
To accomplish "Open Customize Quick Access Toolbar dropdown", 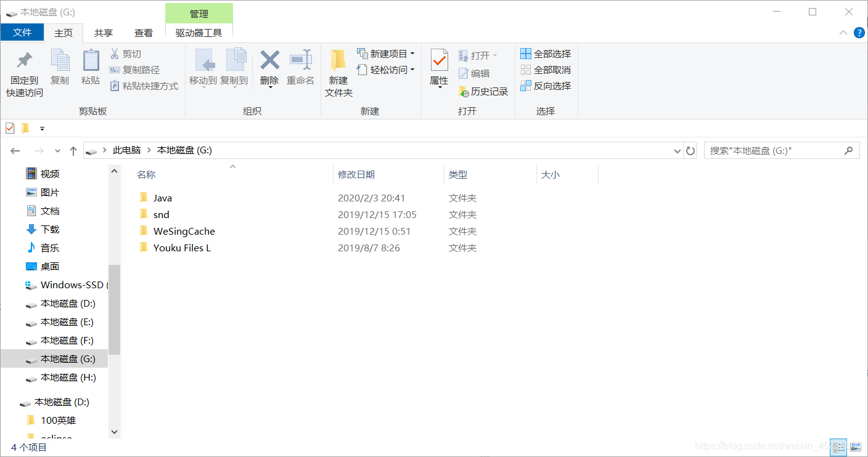I will click(42, 129).
